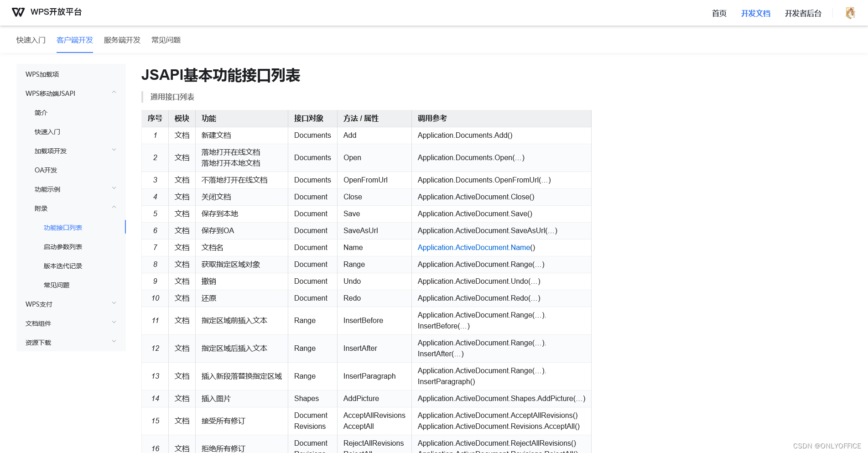Open 开发者后台 in top navigation
Viewport: 868px width, 453px height.
(x=803, y=14)
